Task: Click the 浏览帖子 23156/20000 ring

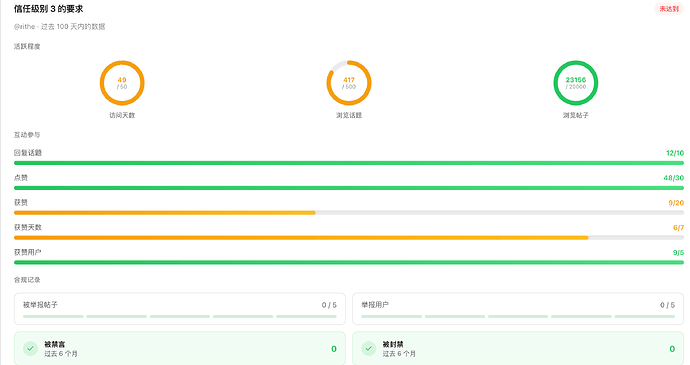Action: (x=576, y=83)
